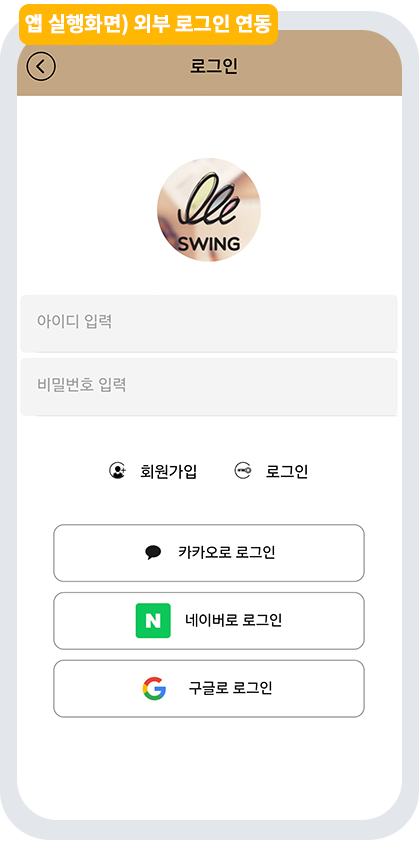Viewport: 419px width, 841px height.
Task: Click the SWING circular logo
Action: tap(209, 210)
